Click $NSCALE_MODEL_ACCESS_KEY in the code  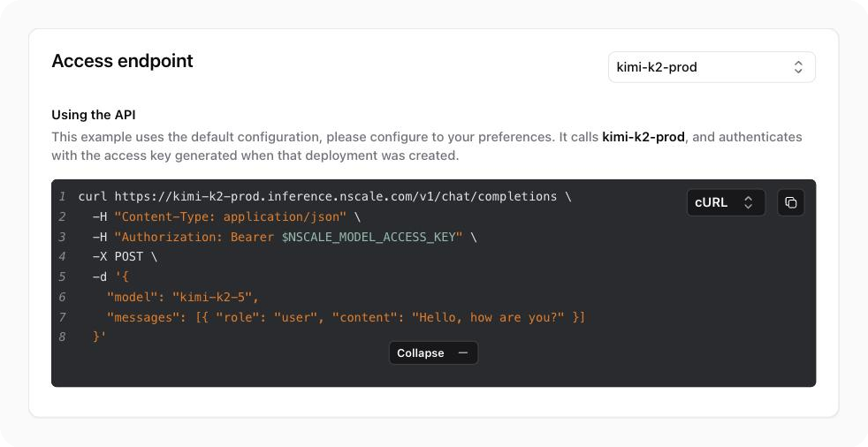pyautogui.click(x=369, y=238)
